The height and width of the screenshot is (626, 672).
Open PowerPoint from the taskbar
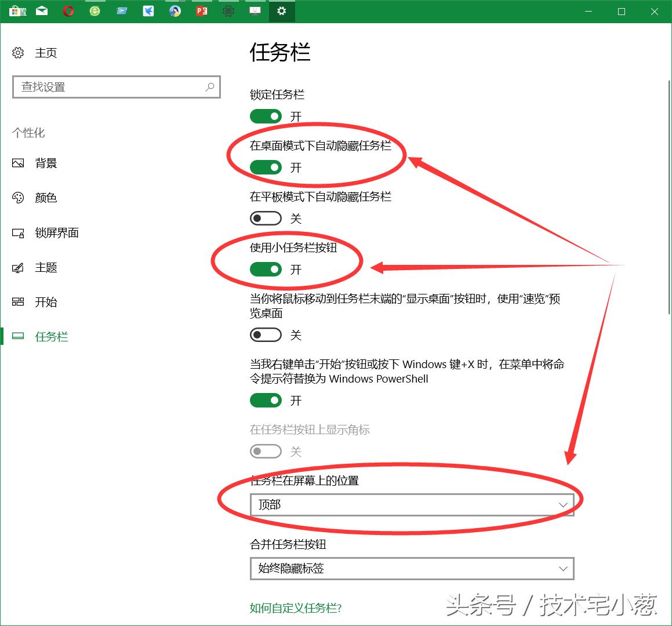point(201,11)
